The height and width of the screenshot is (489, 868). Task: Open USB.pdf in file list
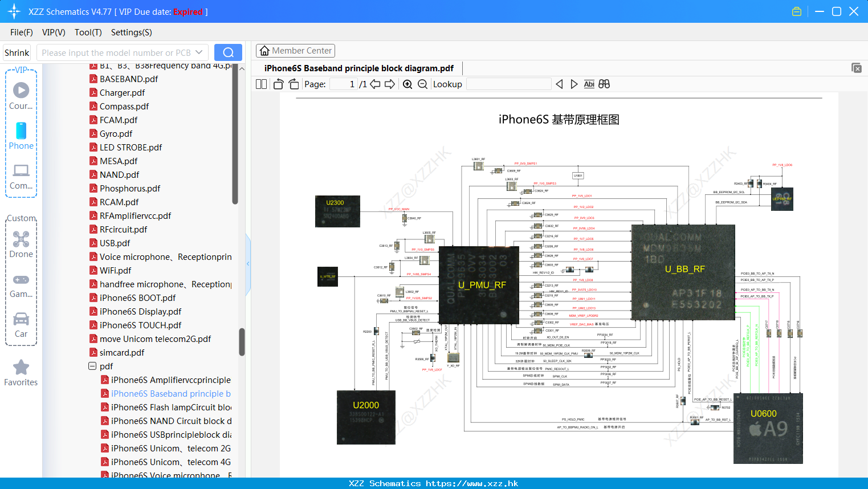coord(115,243)
